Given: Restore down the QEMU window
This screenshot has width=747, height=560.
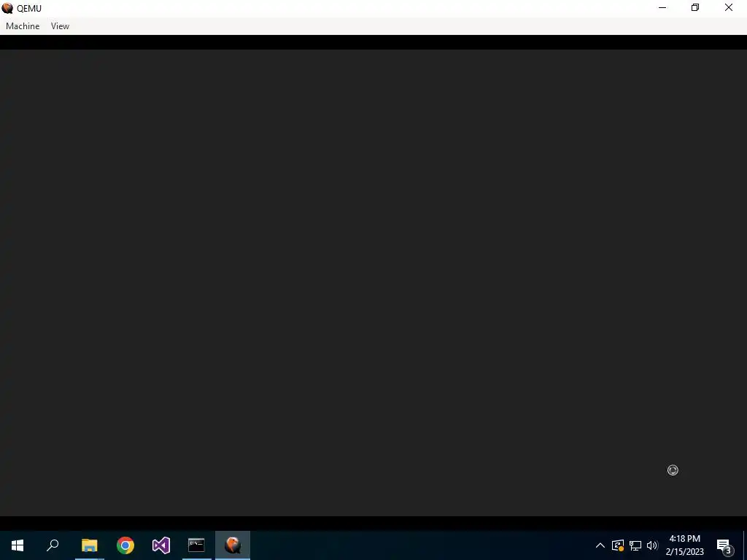Looking at the screenshot, I should pos(695,7).
